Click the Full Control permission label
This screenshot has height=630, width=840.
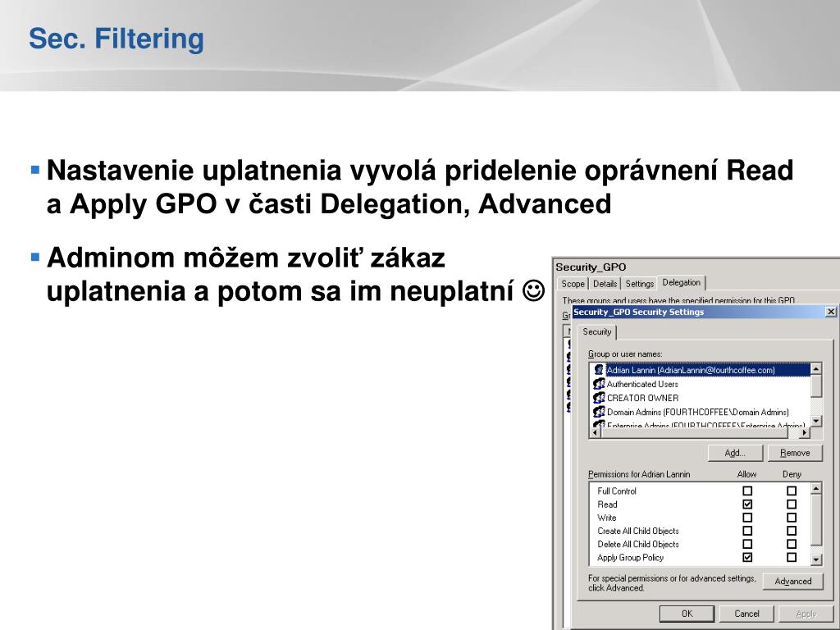coord(617,491)
